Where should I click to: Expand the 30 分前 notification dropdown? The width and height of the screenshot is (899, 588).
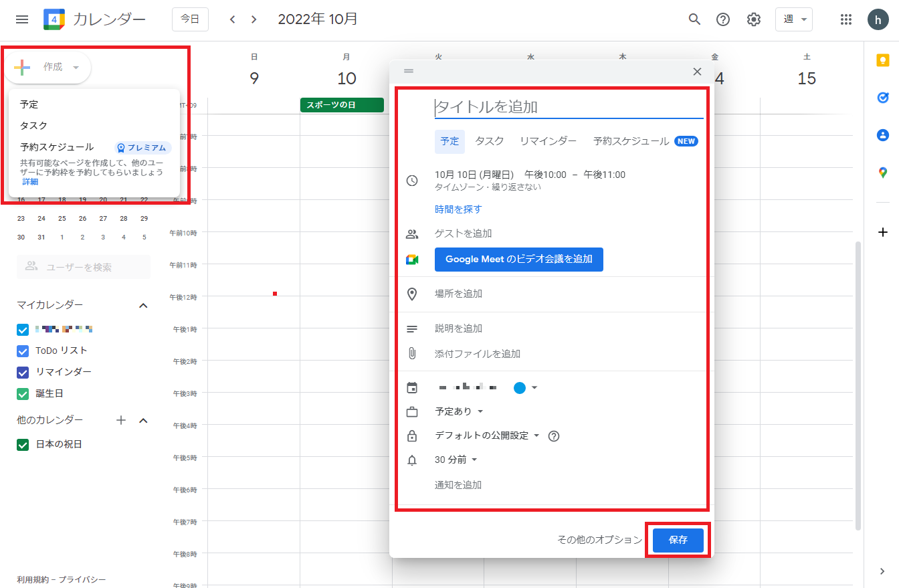click(x=456, y=460)
